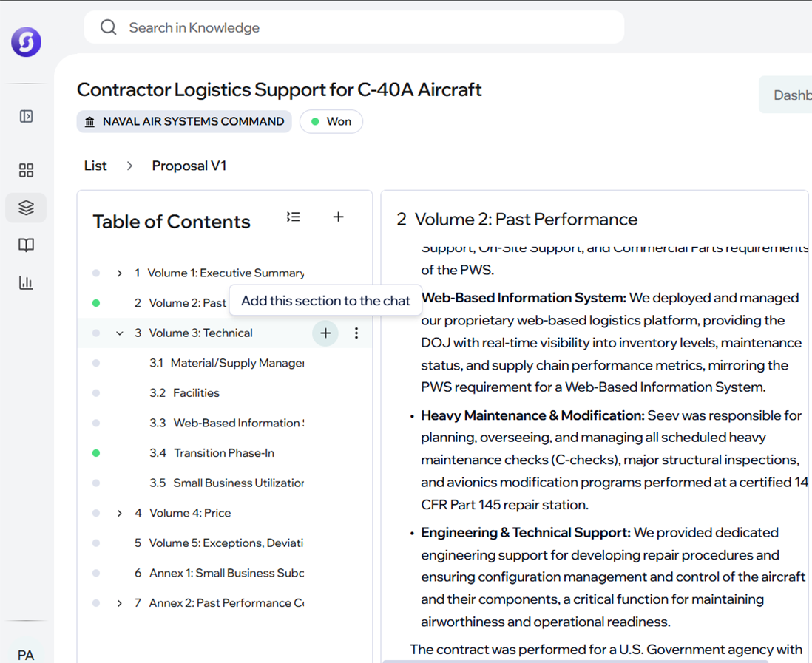This screenshot has width=812, height=663.
Task: Click the Contractor Logistics Support title
Action: [x=279, y=89]
